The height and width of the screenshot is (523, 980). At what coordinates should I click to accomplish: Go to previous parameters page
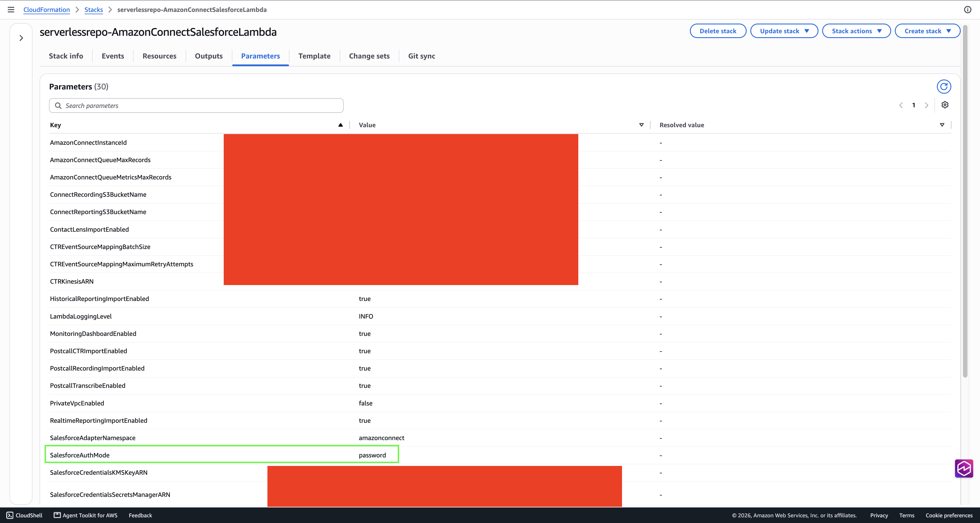point(901,105)
